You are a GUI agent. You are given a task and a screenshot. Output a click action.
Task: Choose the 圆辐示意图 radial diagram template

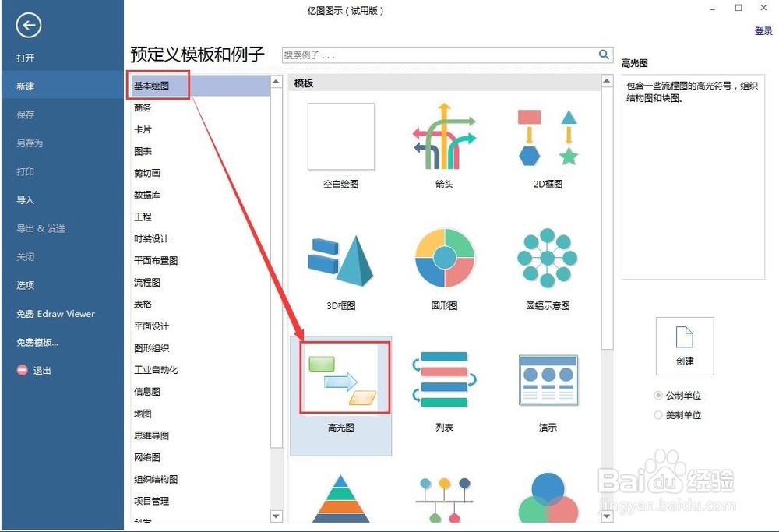[547, 259]
